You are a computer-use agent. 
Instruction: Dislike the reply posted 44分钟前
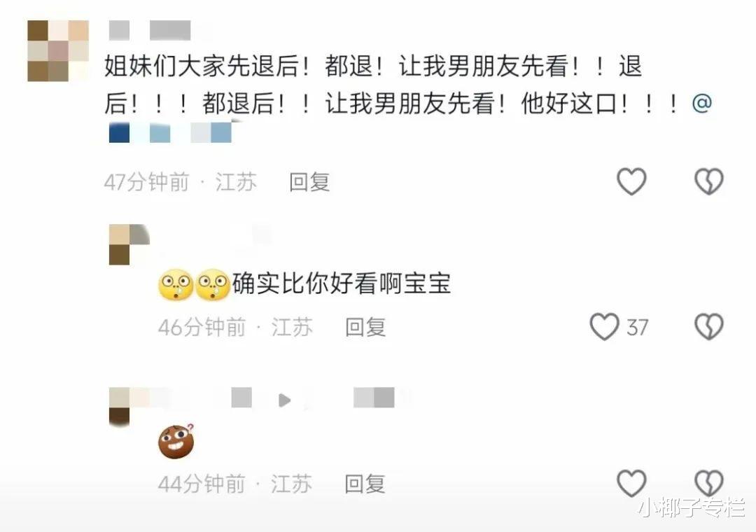[x=708, y=483]
